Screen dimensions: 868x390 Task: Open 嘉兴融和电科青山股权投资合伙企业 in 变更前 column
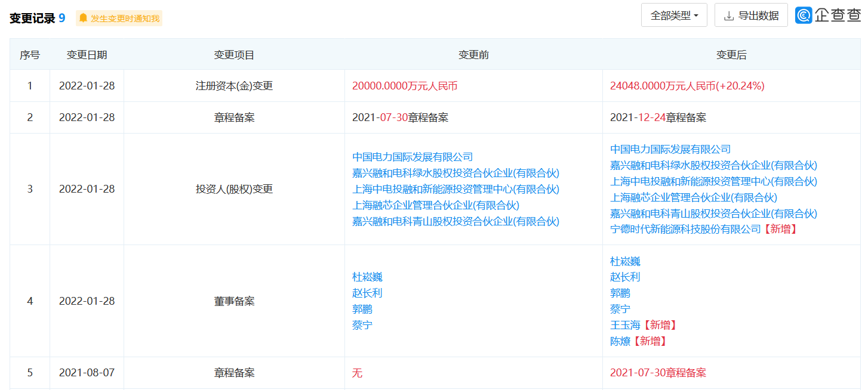click(455, 221)
